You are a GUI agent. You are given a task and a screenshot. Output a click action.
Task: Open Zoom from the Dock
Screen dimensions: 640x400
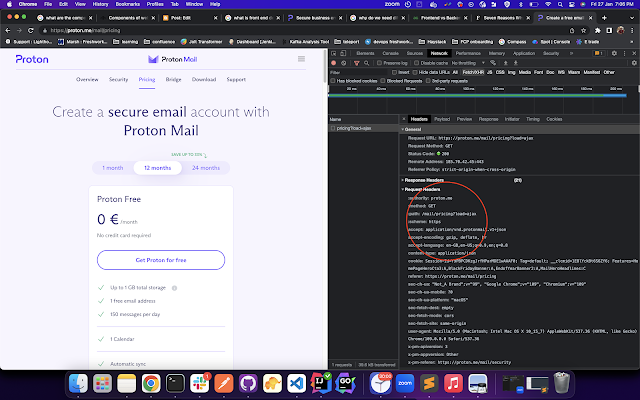pos(405,383)
